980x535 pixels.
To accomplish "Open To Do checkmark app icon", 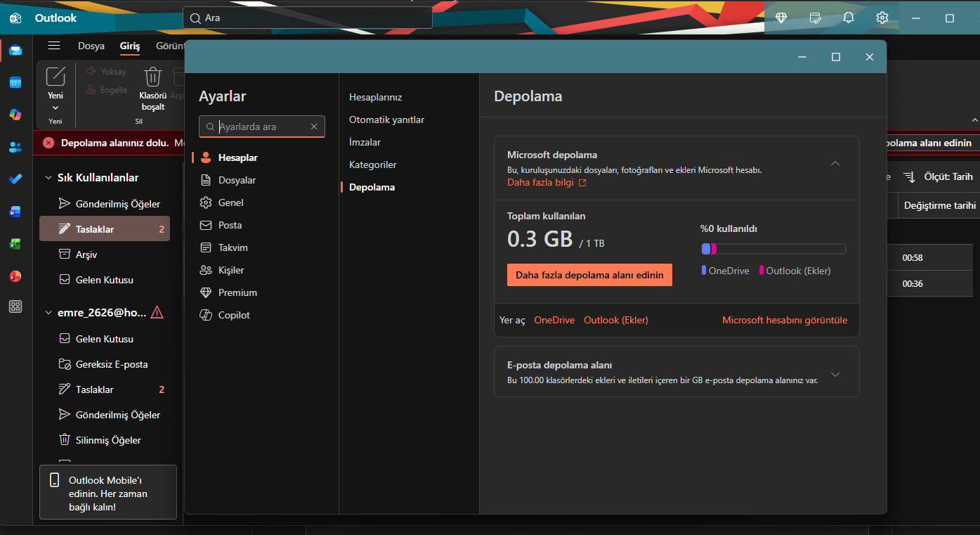I will tap(15, 179).
